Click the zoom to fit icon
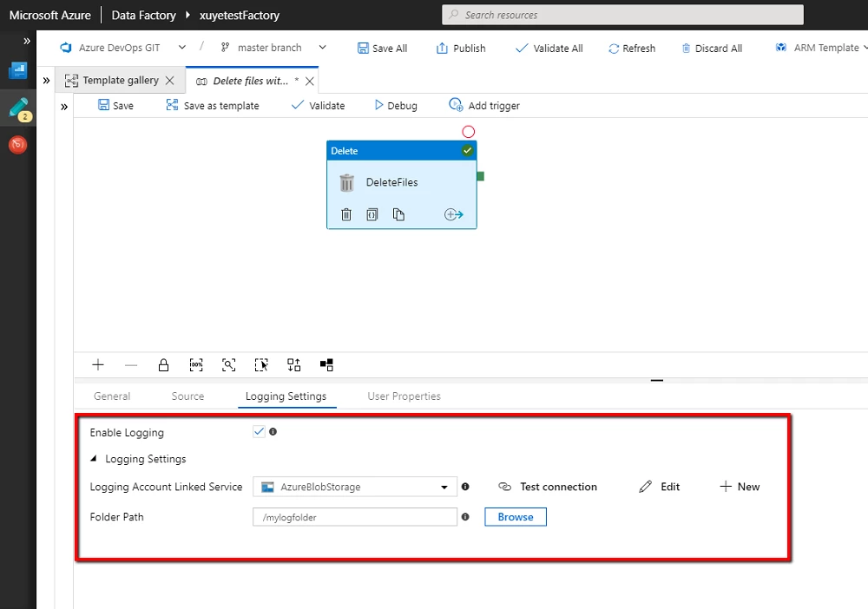The height and width of the screenshot is (609, 868). [228, 365]
